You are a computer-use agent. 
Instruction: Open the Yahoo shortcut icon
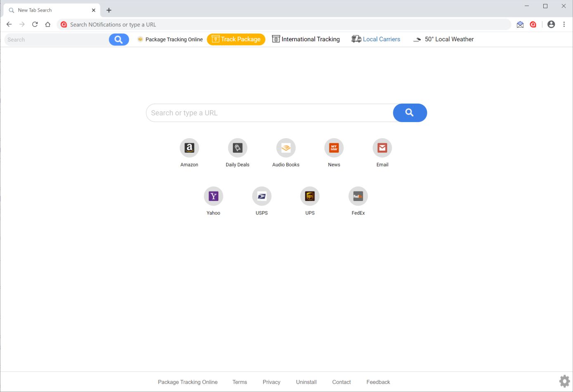click(x=213, y=196)
